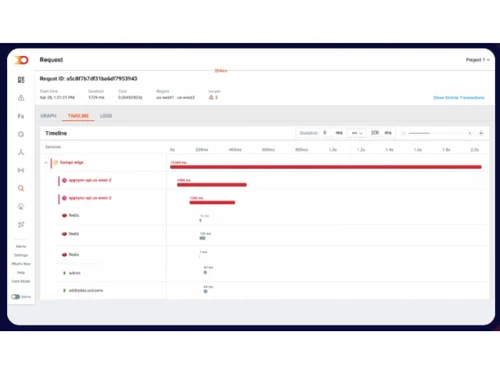Screen dimensions: 500x375
Task: Click the long red top-level timeline bar
Action: (x=326, y=167)
